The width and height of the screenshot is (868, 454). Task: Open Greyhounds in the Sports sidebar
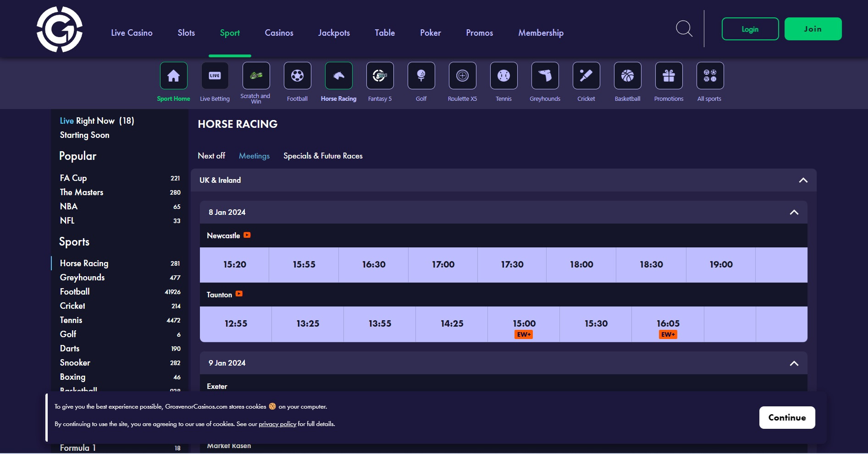point(83,278)
